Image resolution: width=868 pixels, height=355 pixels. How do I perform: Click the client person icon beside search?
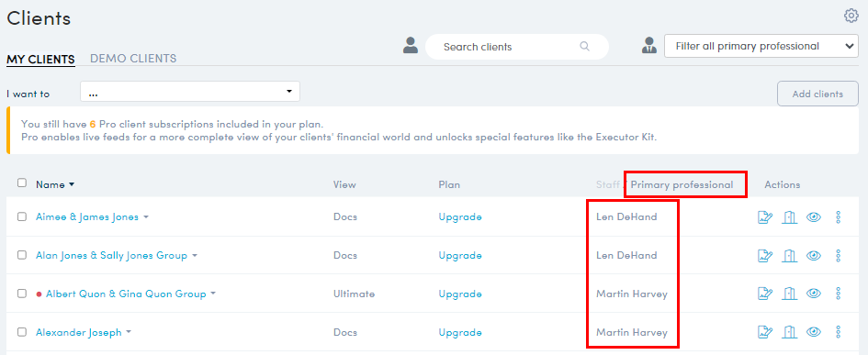411,46
